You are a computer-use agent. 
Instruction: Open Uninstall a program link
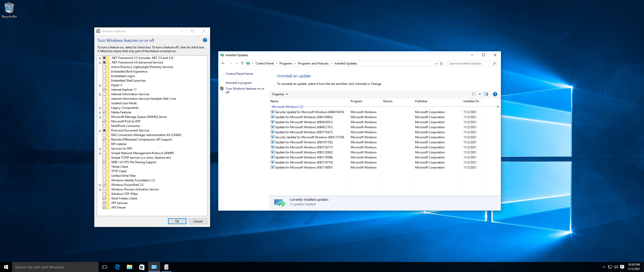pyautogui.click(x=238, y=83)
